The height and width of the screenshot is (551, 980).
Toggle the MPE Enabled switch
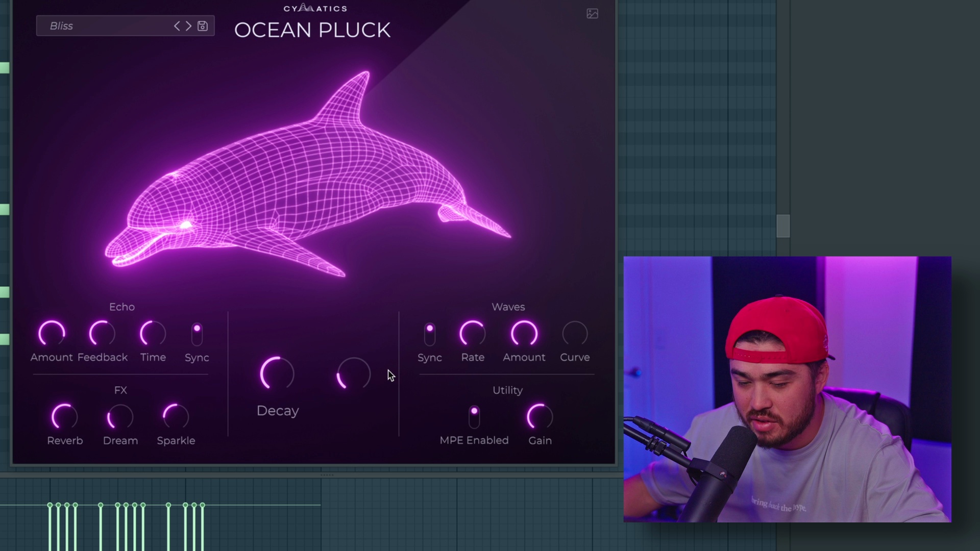click(474, 417)
